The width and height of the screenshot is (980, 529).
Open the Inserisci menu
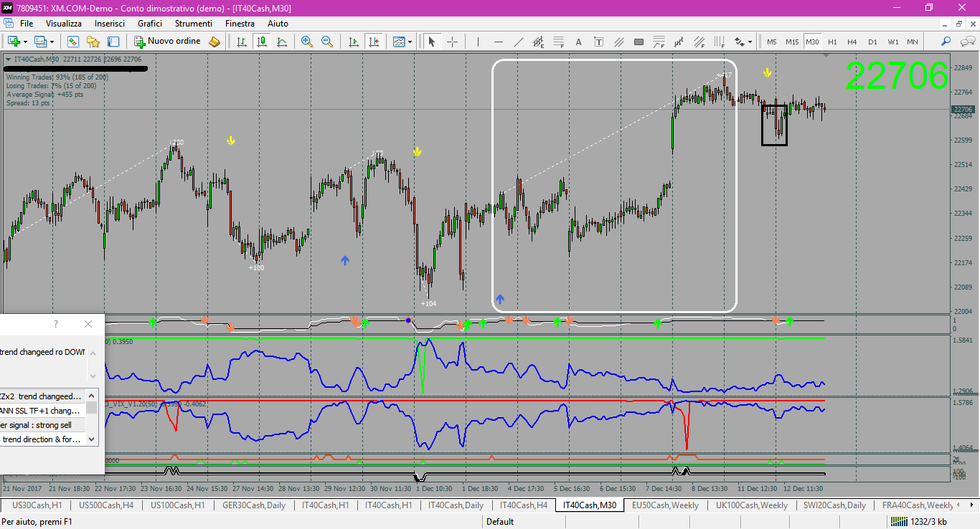[110, 24]
